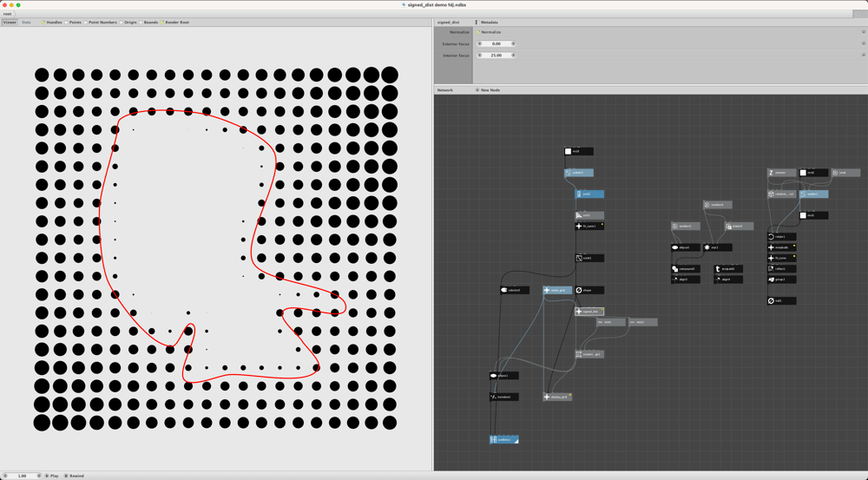868x480 pixels.
Task: Select the connect_grid node
Action: [589, 354]
